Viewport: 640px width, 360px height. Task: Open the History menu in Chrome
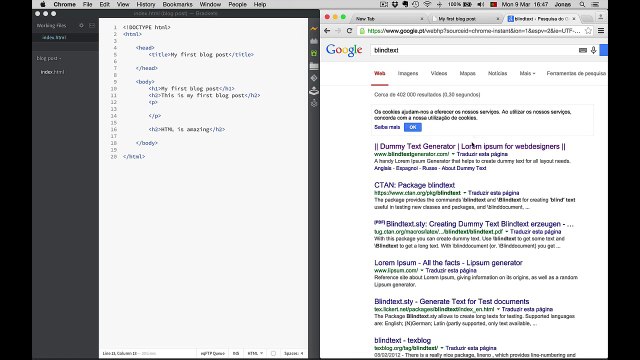(x=146, y=4)
